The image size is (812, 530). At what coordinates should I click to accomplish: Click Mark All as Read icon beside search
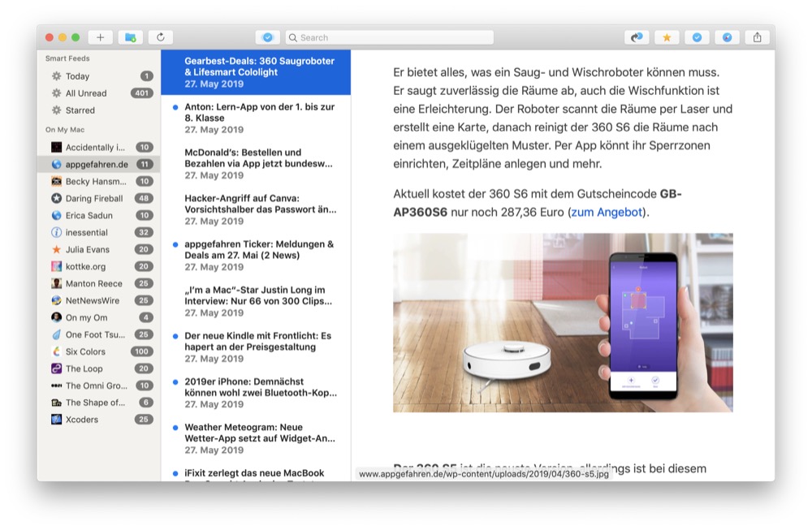pyautogui.click(x=267, y=37)
